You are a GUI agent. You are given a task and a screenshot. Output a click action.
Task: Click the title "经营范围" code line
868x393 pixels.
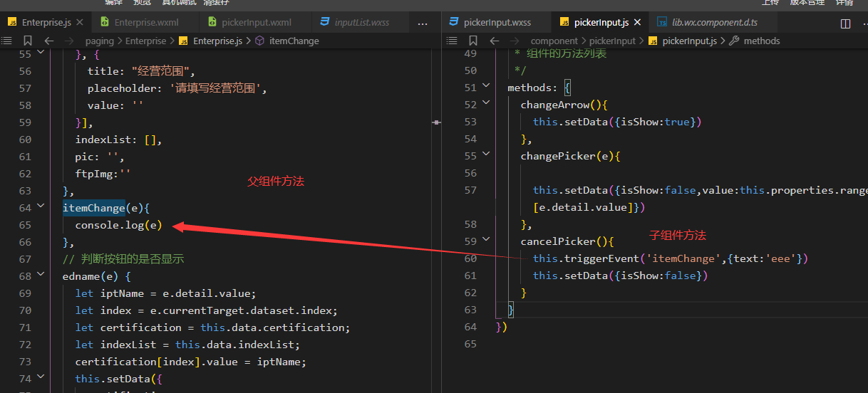click(141, 71)
